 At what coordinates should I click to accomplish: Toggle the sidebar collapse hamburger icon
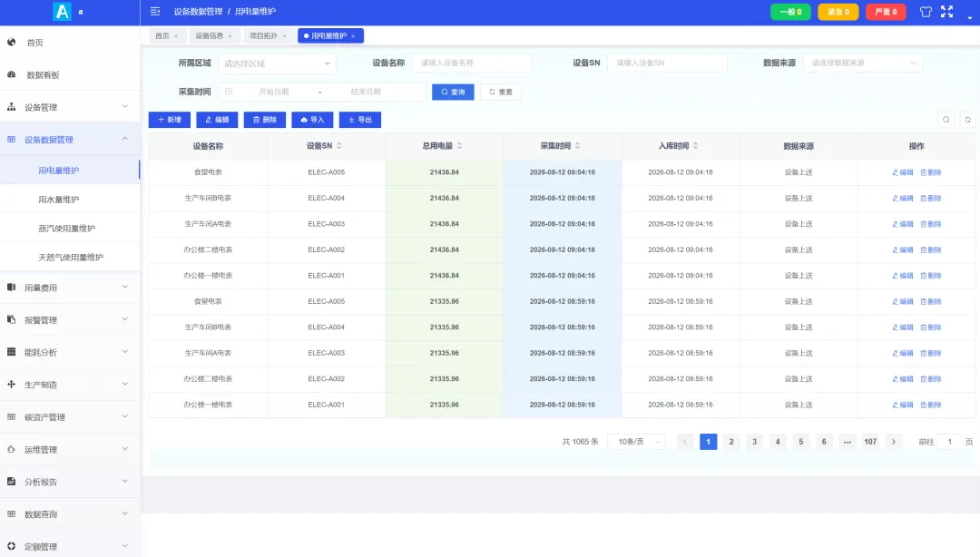[155, 11]
